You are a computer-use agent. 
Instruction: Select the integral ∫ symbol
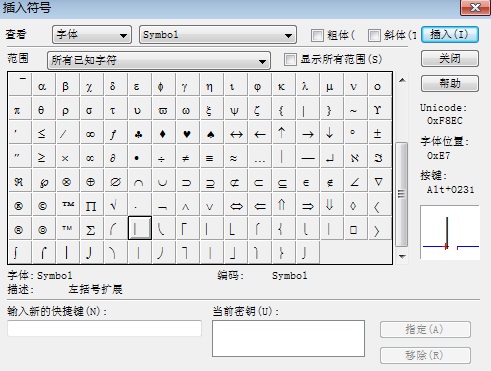click(x=20, y=252)
